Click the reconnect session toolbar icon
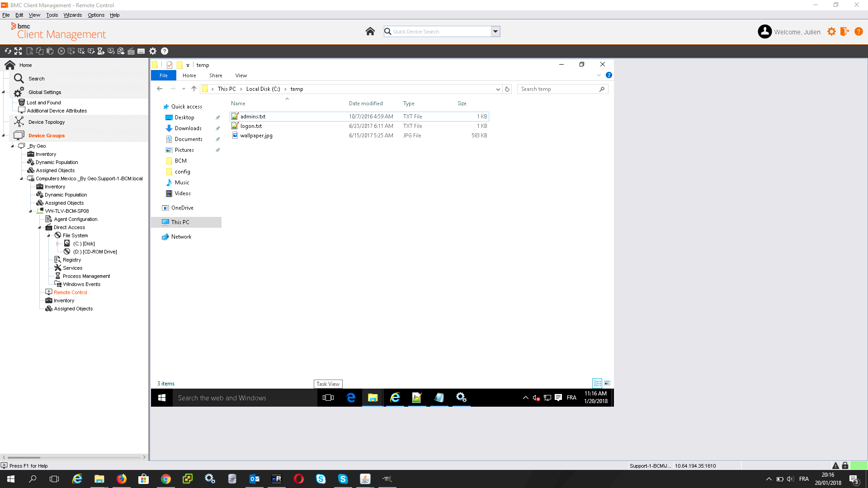Screen dimensions: 868x488 (x=111, y=51)
